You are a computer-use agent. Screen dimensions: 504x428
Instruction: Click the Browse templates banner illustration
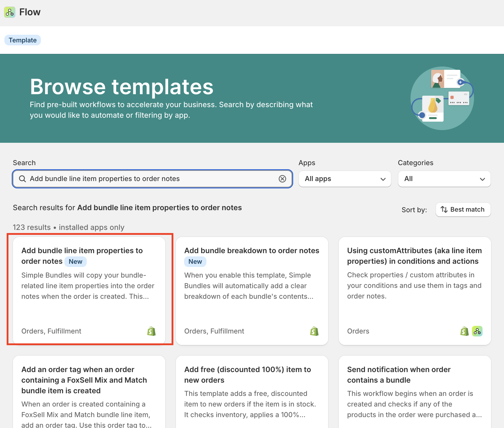tap(442, 98)
